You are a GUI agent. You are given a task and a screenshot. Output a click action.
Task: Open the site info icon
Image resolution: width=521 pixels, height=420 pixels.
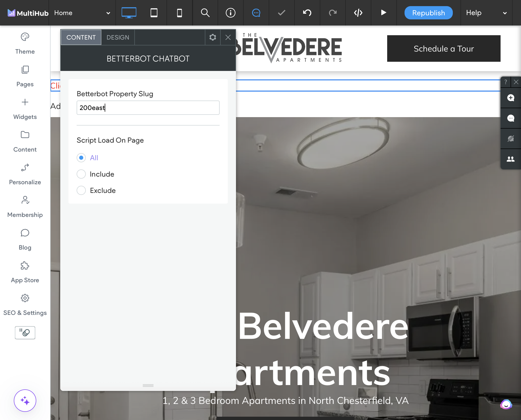(x=231, y=13)
